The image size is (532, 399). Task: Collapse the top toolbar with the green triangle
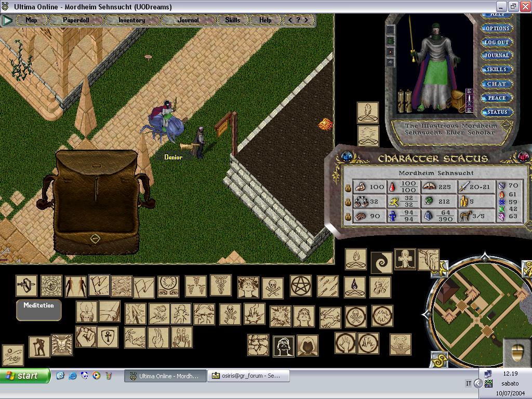(x=7, y=20)
